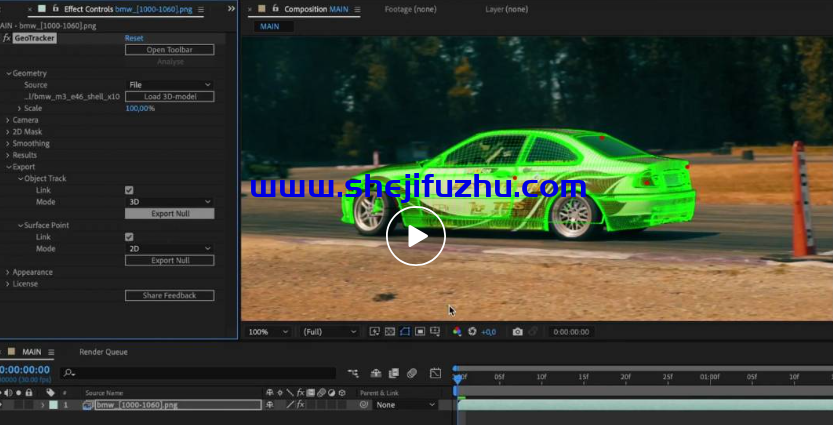Click the viewer preview time 0:00:00:00
The width and height of the screenshot is (833, 425).
pyautogui.click(x=571, y=332)
